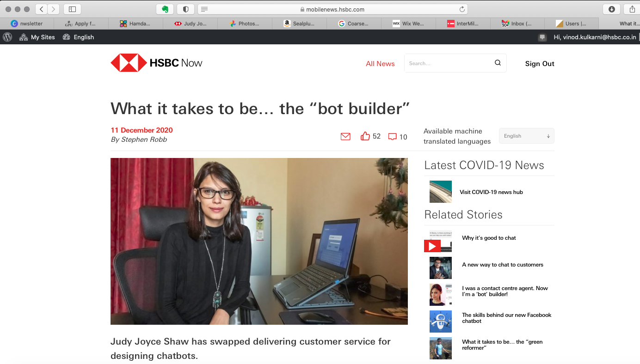Click the Sign Out link

coord(540,64)
